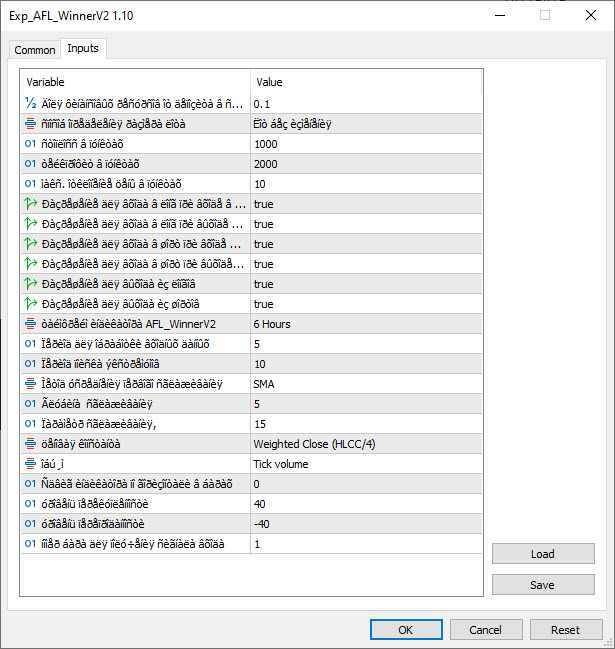
Task: Switch to the Common tab
Action: click(x=35, y=50)
